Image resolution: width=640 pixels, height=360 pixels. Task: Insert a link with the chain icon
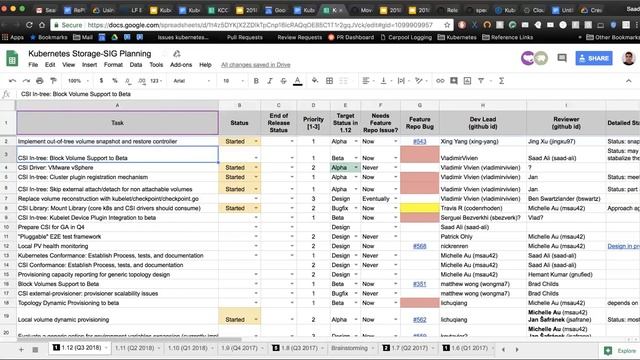(440, 81)
